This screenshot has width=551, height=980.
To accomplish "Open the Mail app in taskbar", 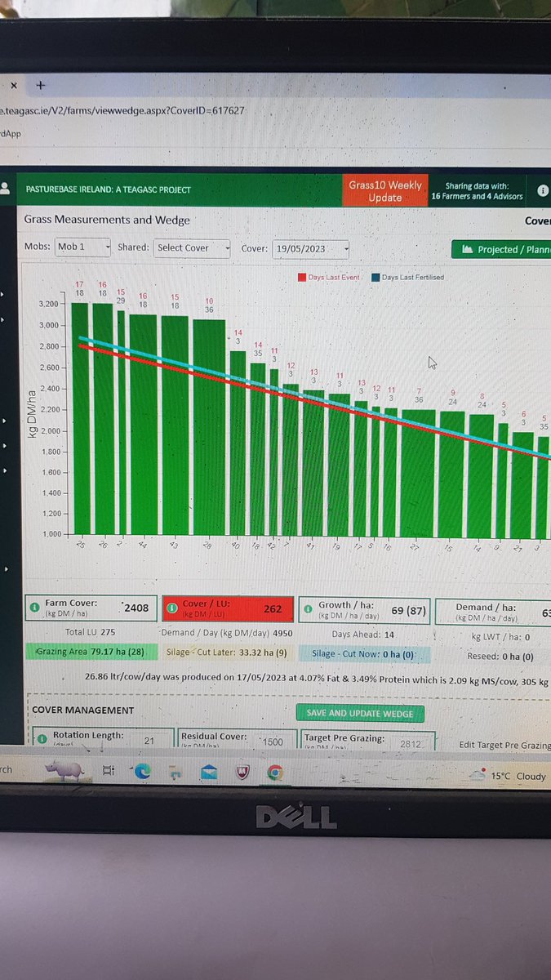I will click(208, 772).
